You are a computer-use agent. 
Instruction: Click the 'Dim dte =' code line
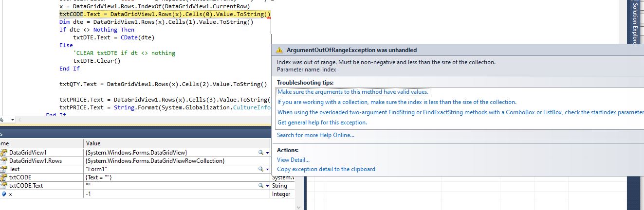click(156, 22)
